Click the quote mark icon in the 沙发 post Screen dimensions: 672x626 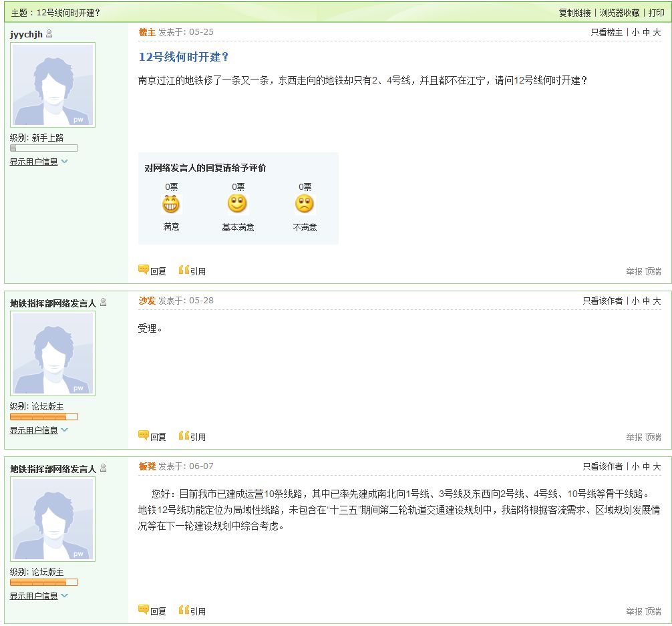(x=184, y=435)
